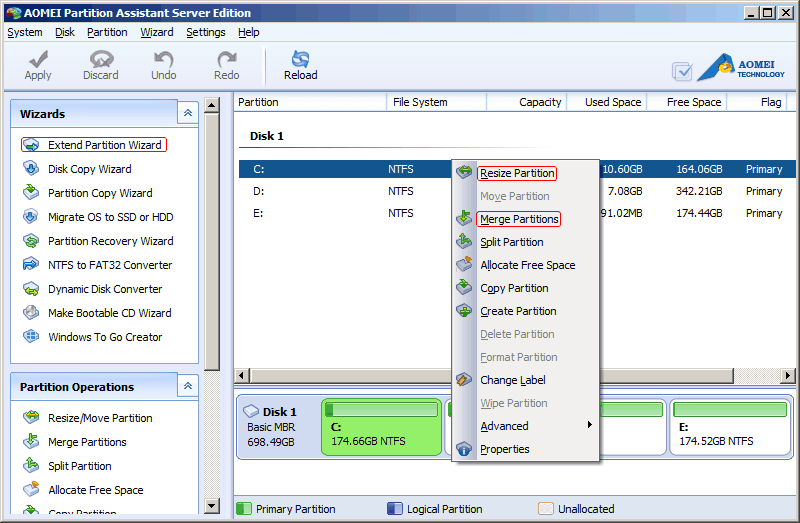Click the Discard toolbar icon
Screen dimensions: 800x523
click(101, 59)
